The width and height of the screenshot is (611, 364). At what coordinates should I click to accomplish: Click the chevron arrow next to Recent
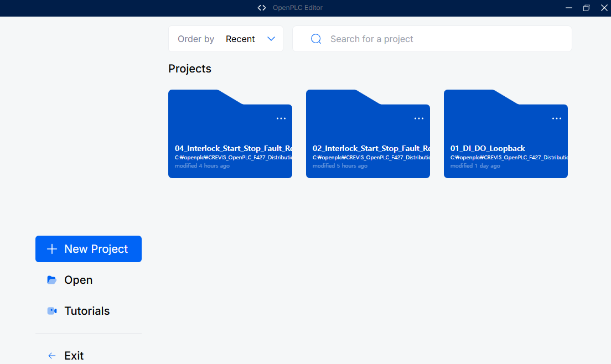click(271, 39)
